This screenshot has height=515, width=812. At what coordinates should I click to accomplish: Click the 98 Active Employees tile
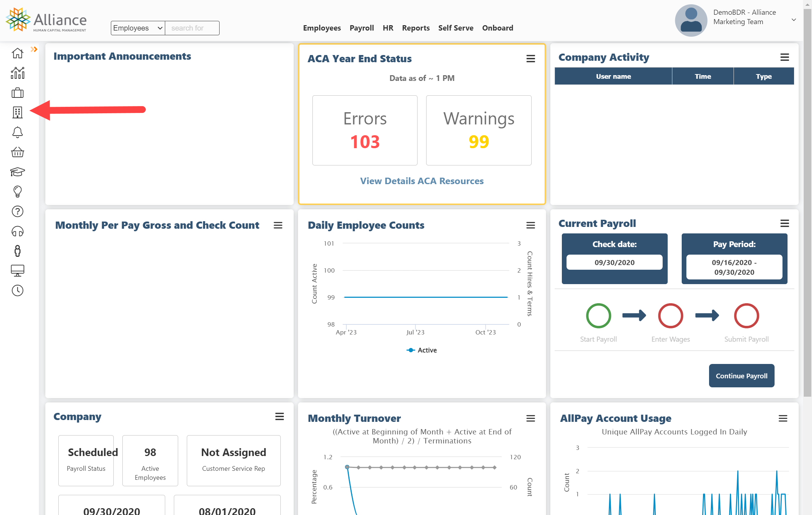coord(150,460)
